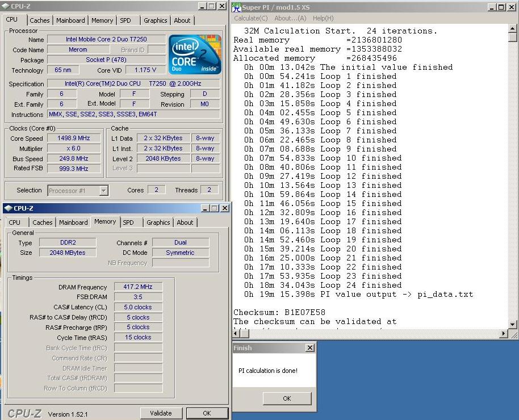
Task: Click the upper CPU-Z title bar icon
Action: click(6, 6)
